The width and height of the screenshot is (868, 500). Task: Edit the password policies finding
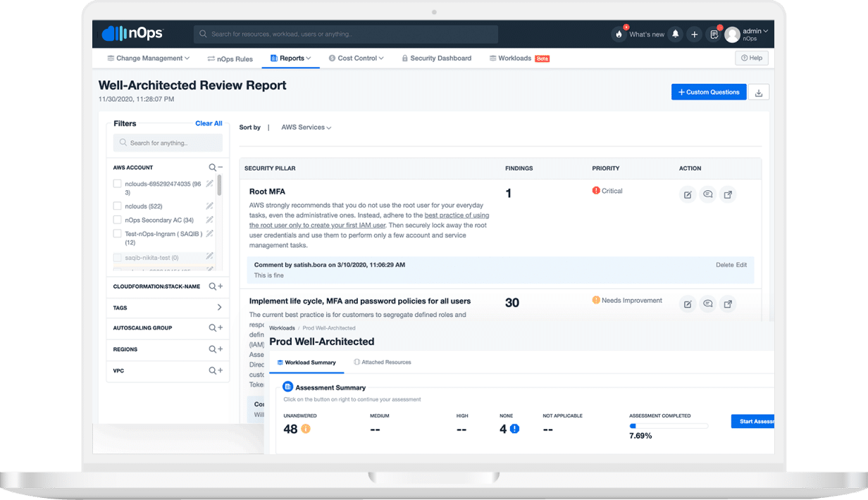pyautogui.click(x=688, y=304)
